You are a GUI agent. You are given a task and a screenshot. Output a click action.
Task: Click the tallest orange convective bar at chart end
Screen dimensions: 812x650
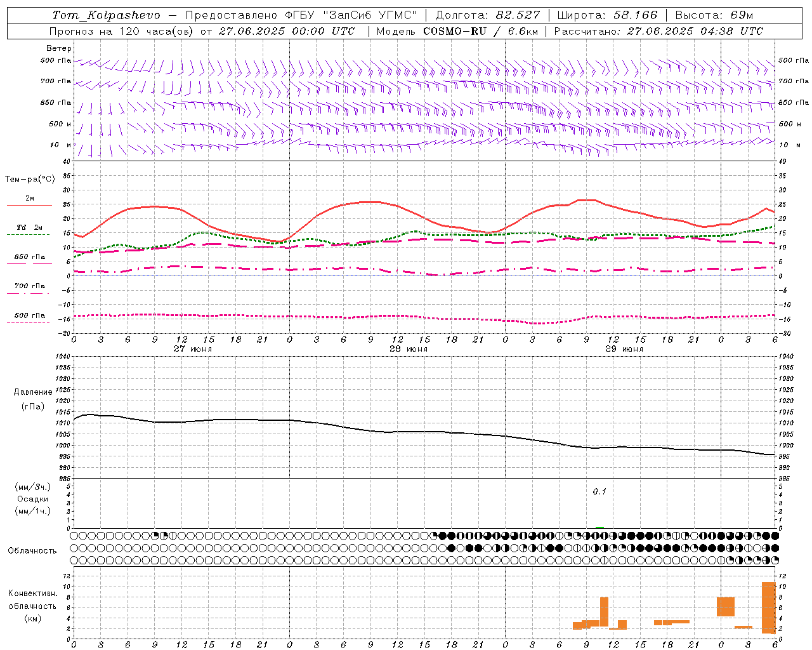tap(768, 607)
